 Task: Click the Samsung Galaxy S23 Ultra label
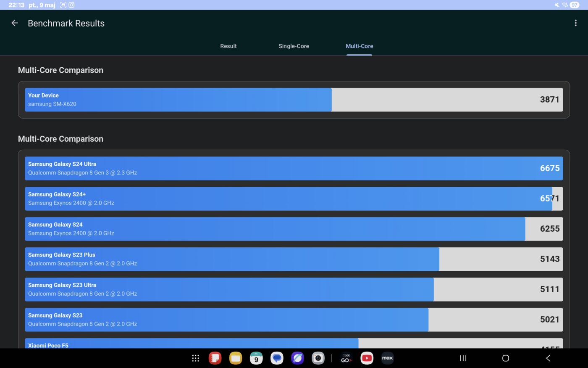point(62,285)
